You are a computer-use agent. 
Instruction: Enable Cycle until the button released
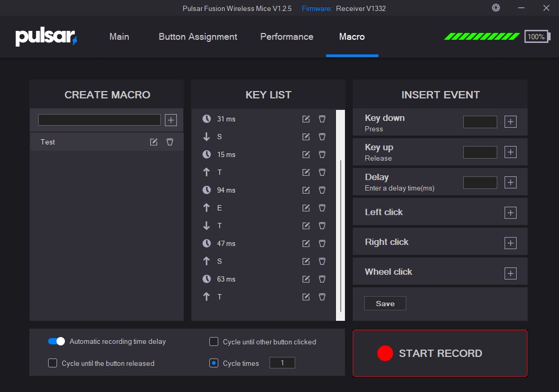click(52, 363)
